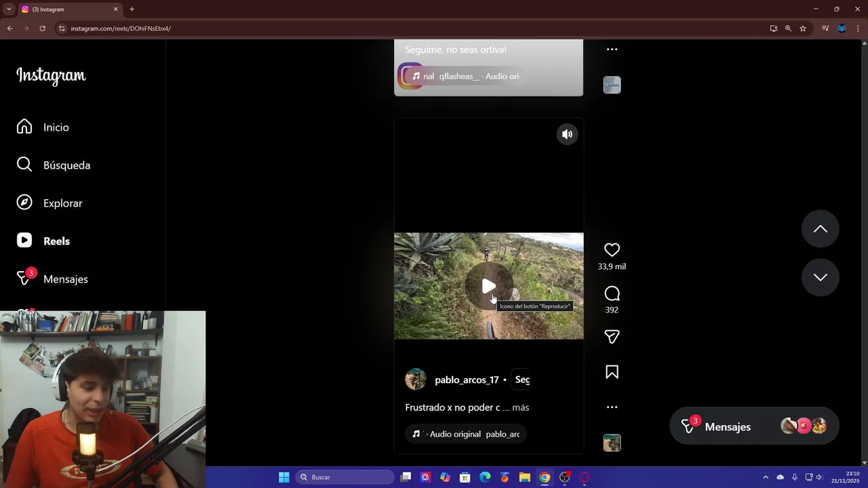
Task: Open more options dots for pablo_arcos_17 reel
Action: point(612,407)
